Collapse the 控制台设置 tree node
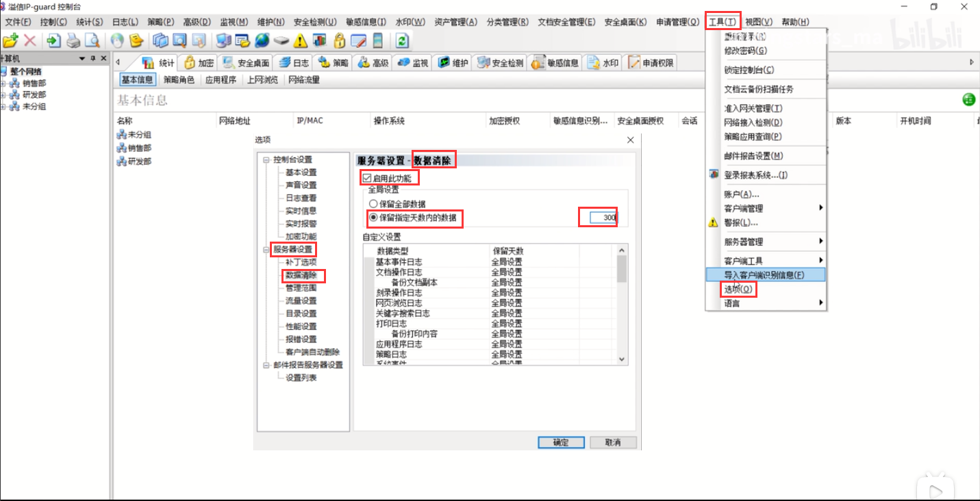 (266, 159)
